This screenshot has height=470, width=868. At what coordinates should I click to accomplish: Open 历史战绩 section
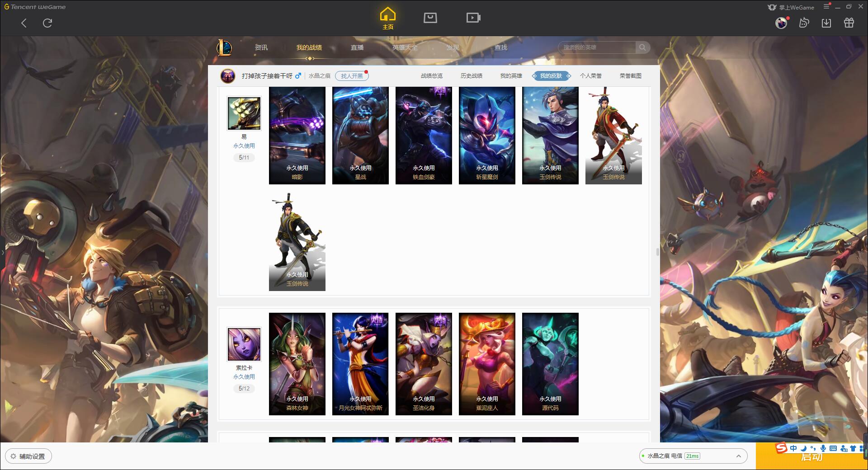[472, 76]
